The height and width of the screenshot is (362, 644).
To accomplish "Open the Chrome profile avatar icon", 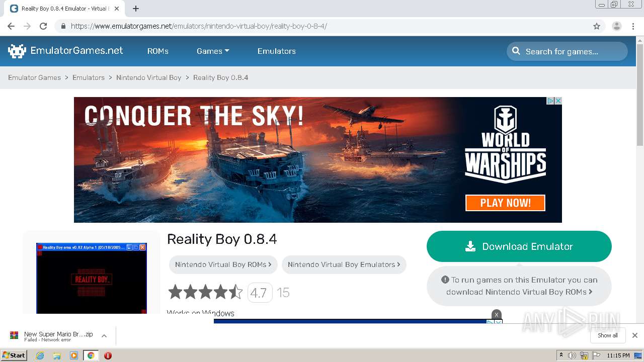I will (x=617, y=26).
